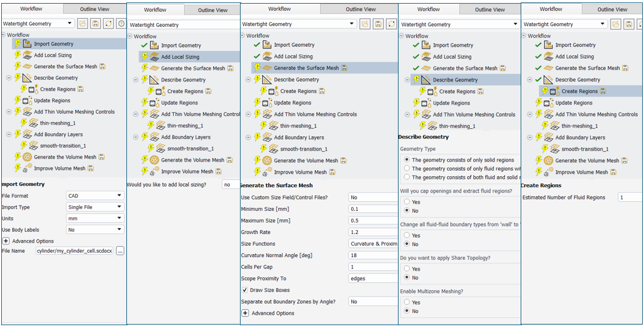Click the mesh icon of highlighted Add Local Sizing task

click(154, 57)
